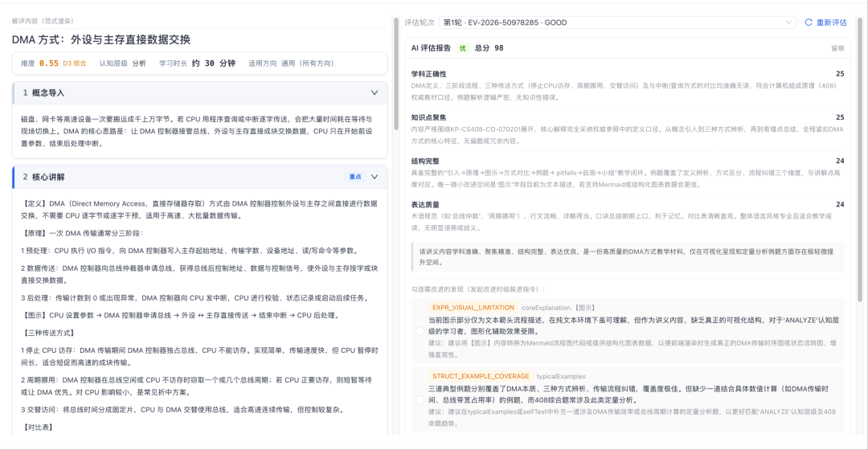868x450 pixels.
Task: Click the 【定义】DMA paragraph text
Action: click(x=199, y=210)
